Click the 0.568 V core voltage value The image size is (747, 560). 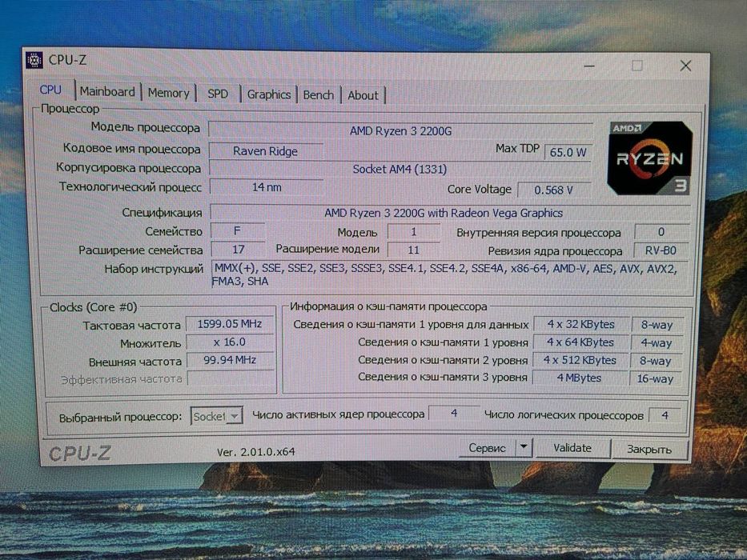[x=554, y=190]
